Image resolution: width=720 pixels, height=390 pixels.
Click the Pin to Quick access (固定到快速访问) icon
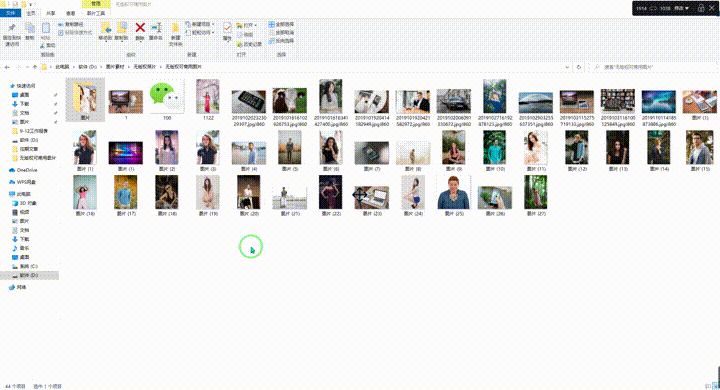click(x=12, y=28)
